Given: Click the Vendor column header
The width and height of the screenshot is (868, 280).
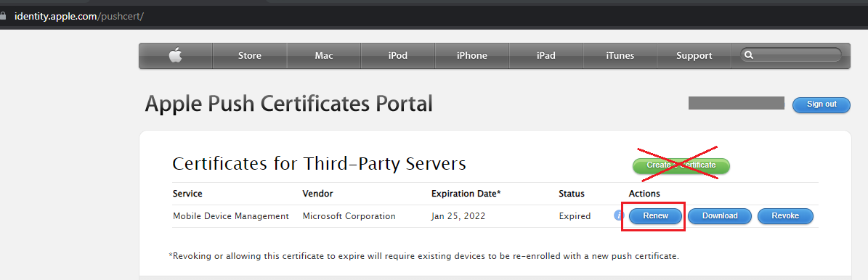Looking at the screenshot, I should click(317, 194).
